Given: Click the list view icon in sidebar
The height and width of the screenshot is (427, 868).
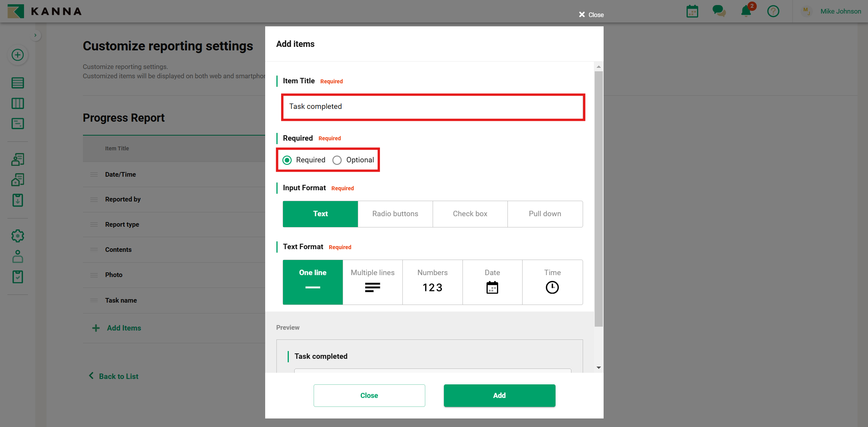Looking at the screenshot, I should pos(17,83).
